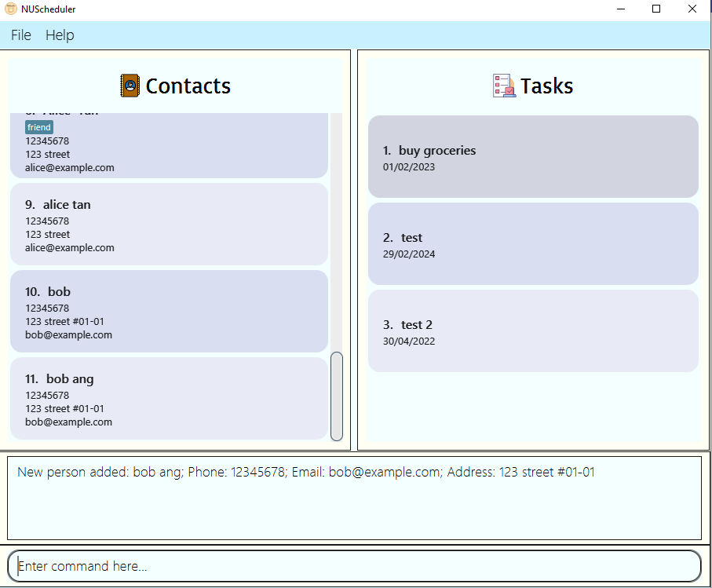Open the Help menu

click(x=60, y=35)
